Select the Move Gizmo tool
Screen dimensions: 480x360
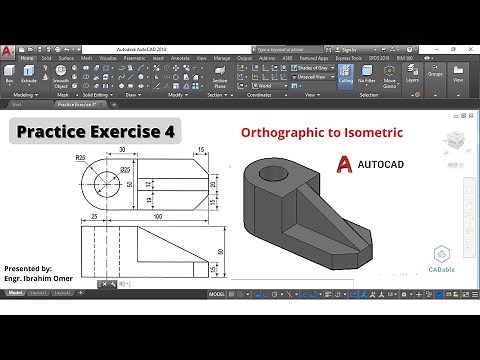(x=389, y=77)
